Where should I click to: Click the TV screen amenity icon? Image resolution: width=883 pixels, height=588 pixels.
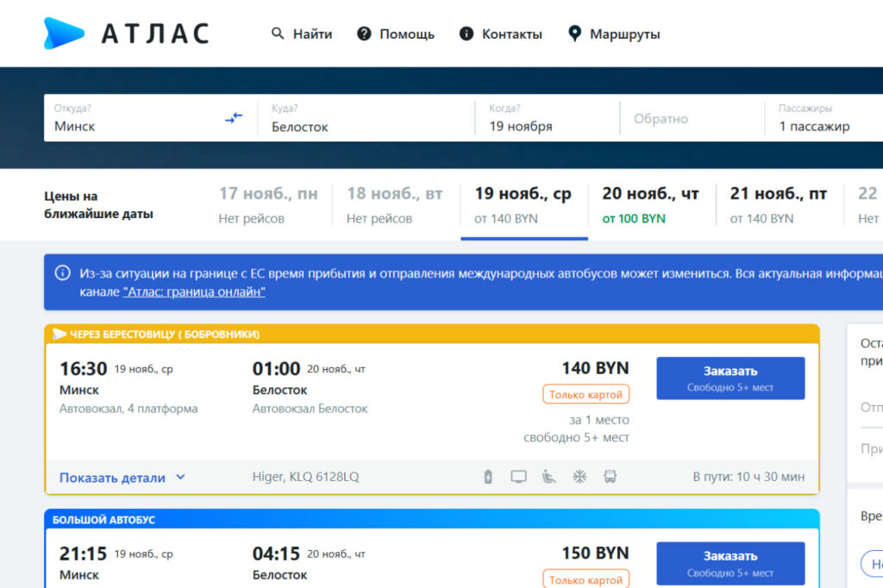coord(518,477)
